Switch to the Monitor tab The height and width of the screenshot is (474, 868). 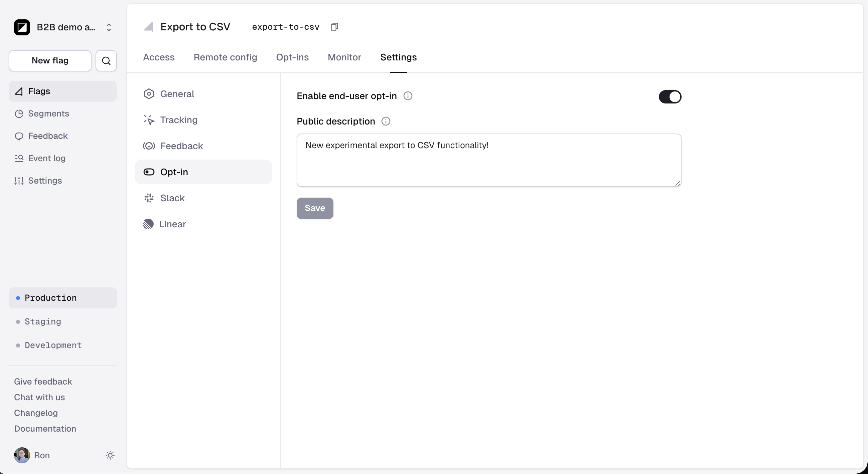point(344,57)
